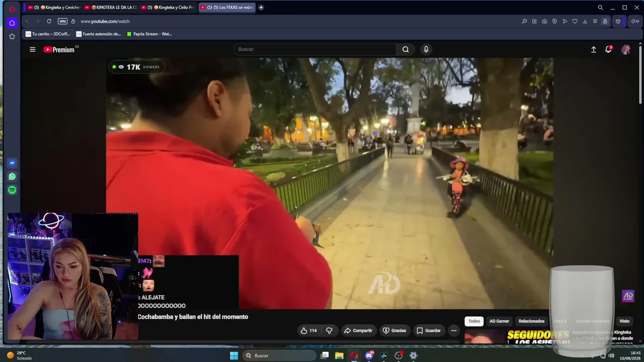Save the video with Guardar

pos(429,330)
